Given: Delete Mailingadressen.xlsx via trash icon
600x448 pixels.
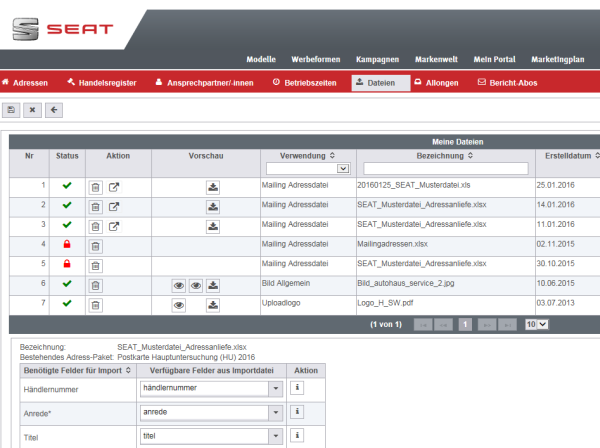Looking at the screenshot, I should point(96,246).
